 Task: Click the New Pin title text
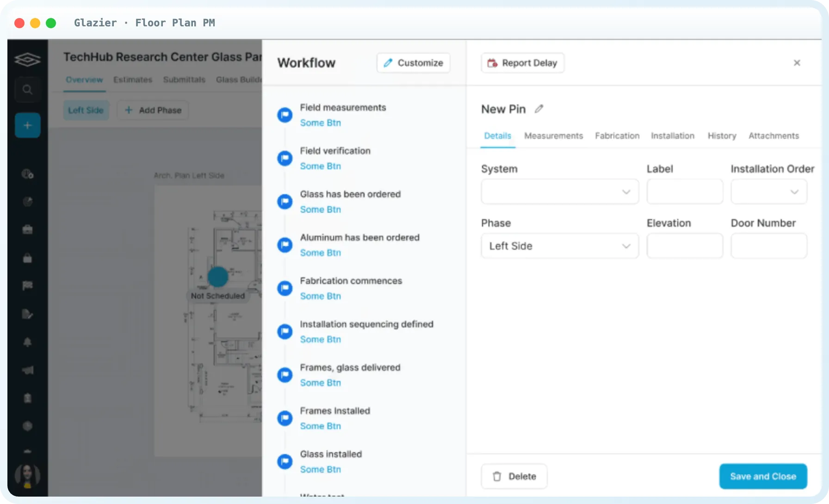[503, 109]
